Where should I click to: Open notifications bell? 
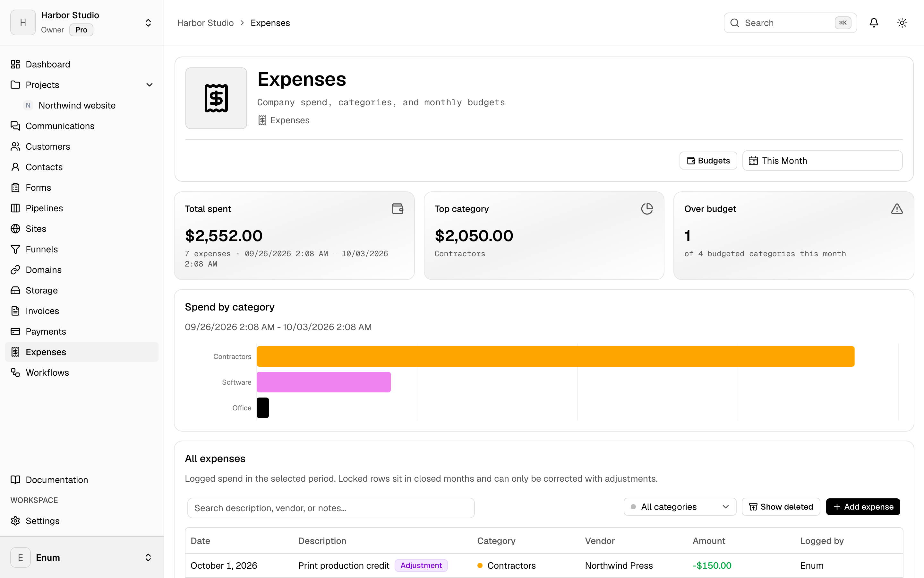click(x=874, y=23)
